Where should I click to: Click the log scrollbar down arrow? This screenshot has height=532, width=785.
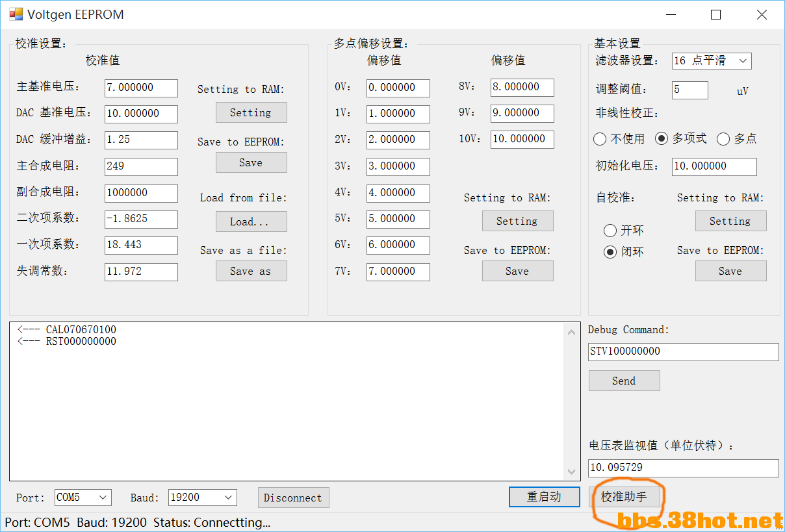(571, 472)
